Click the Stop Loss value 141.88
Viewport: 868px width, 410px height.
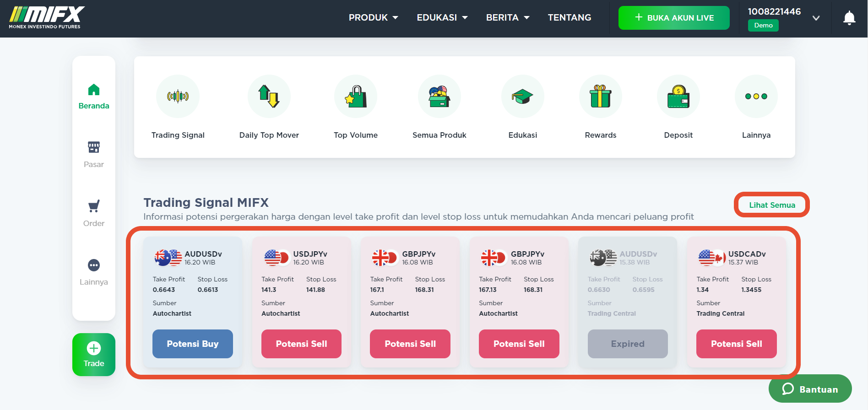(x=315, y=290)
